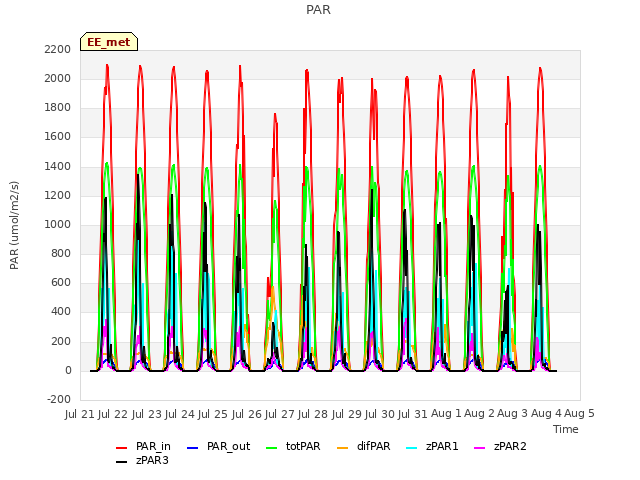Click the 1600 y-axis tick label
This screenshot has height=480, width=640.
coord(58,137)
